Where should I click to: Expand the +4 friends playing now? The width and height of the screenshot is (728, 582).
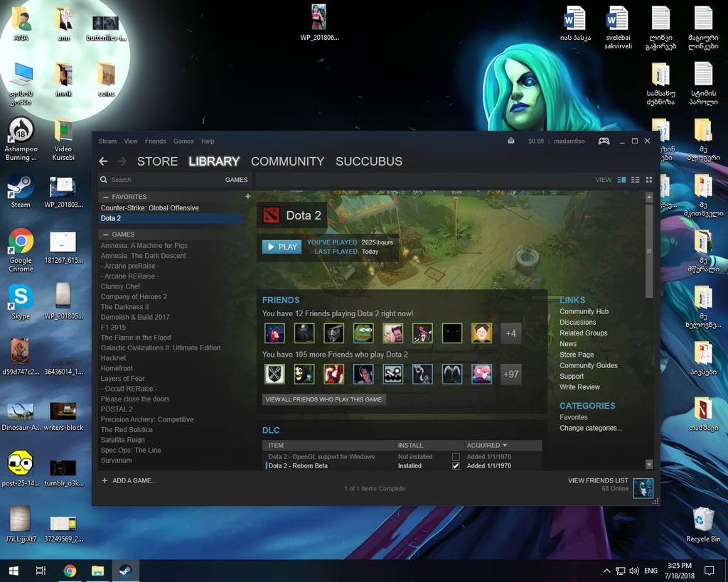[x=510, y=333]
